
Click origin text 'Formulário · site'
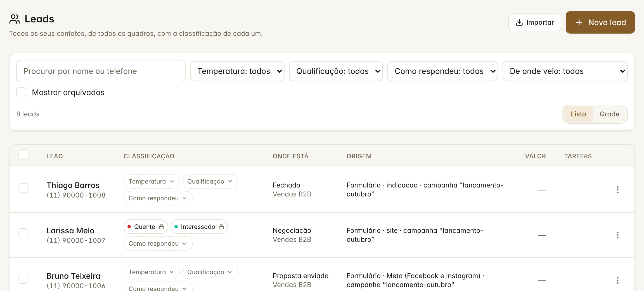click(372, 231)
